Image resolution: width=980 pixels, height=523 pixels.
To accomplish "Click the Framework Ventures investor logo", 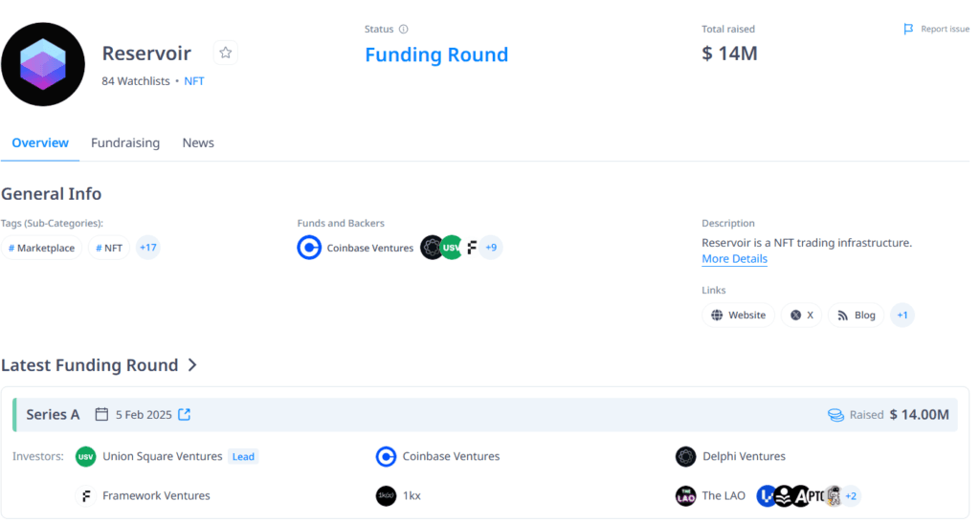I will [x=86, y=495].
